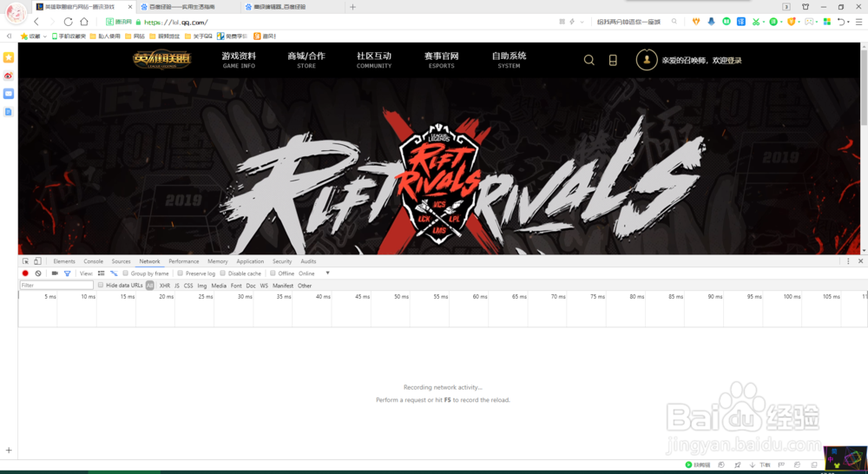Expand the dropdown arrow beside the lightning icon
The width and height of the screenshot is (868, 474).
point(582,23)
